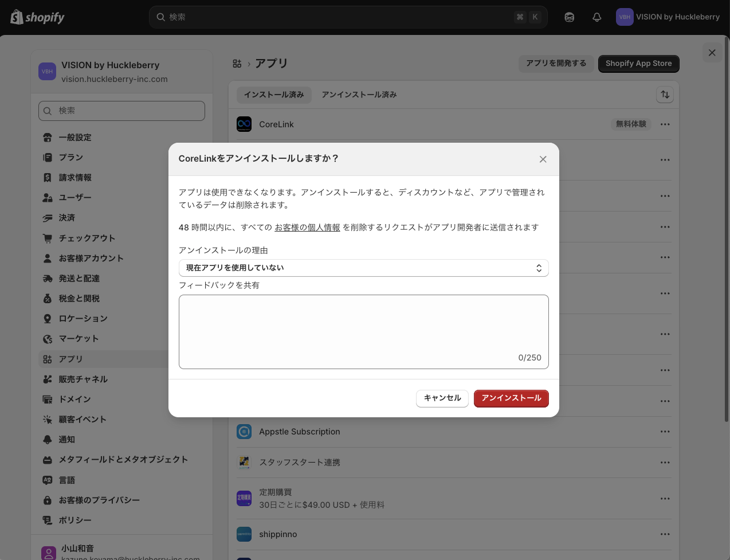Open the Shopify App Store button
730x560 pixels.
638,64
